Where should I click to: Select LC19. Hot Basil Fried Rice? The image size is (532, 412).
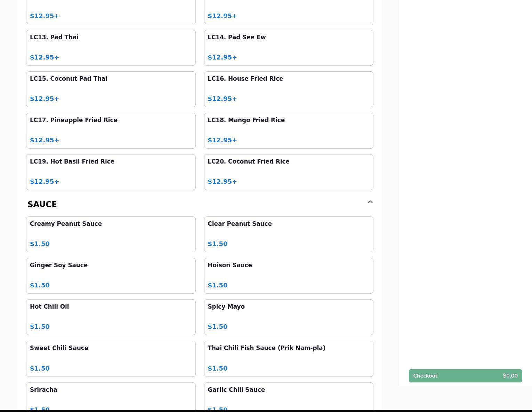click(111, 172)
